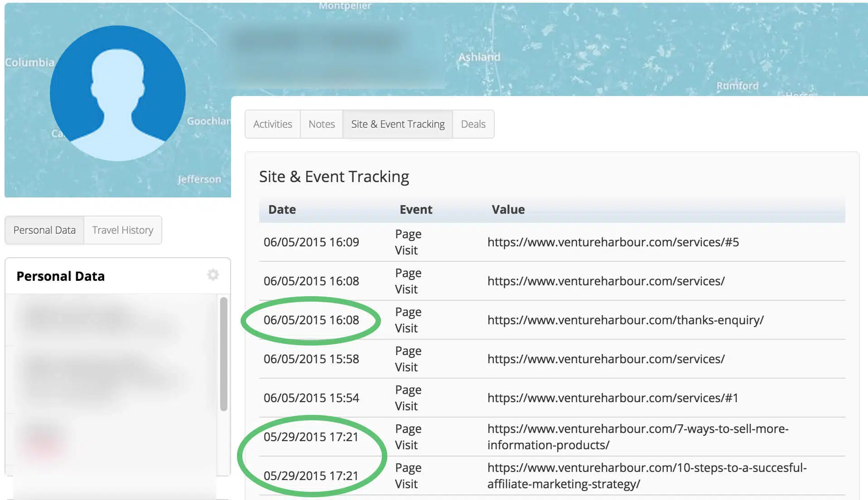The height and width of the screenshot is (500, 868).
Task: Click the Value column header
Action: 508,210
